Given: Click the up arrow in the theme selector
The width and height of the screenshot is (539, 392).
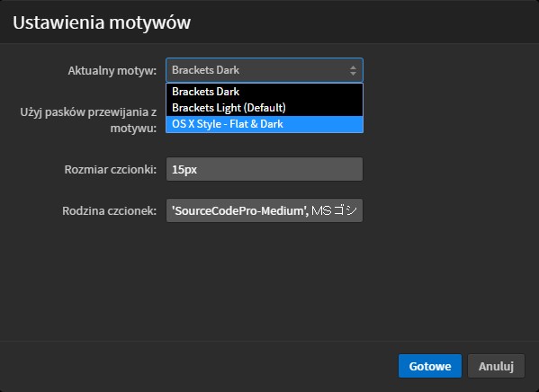Looking at the screenshot, I should (353, 67).
